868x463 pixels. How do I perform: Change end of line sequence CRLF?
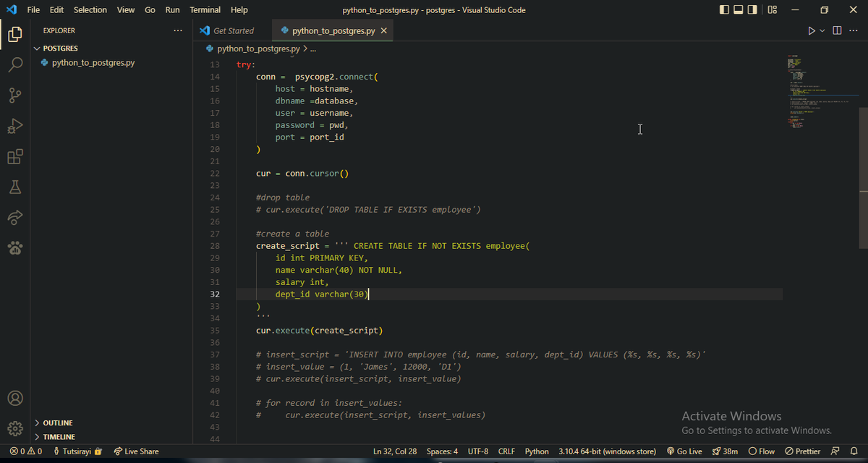point(507,451)
